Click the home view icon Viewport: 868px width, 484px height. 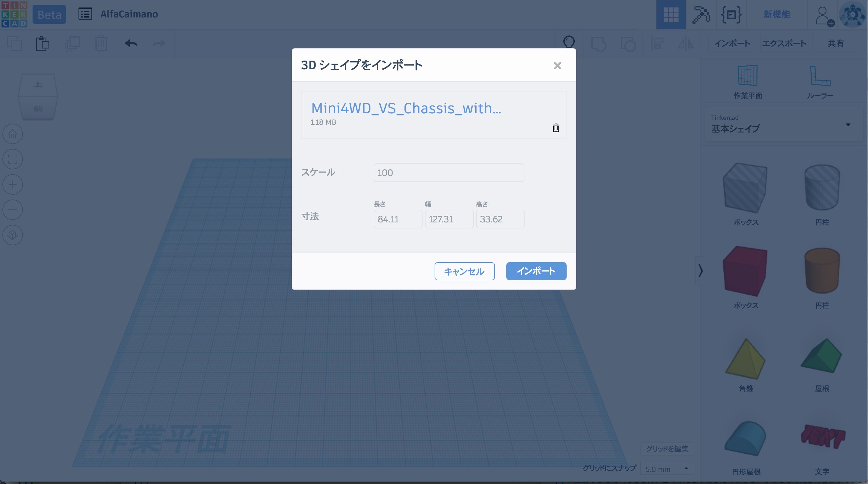[x=13, y=134]
